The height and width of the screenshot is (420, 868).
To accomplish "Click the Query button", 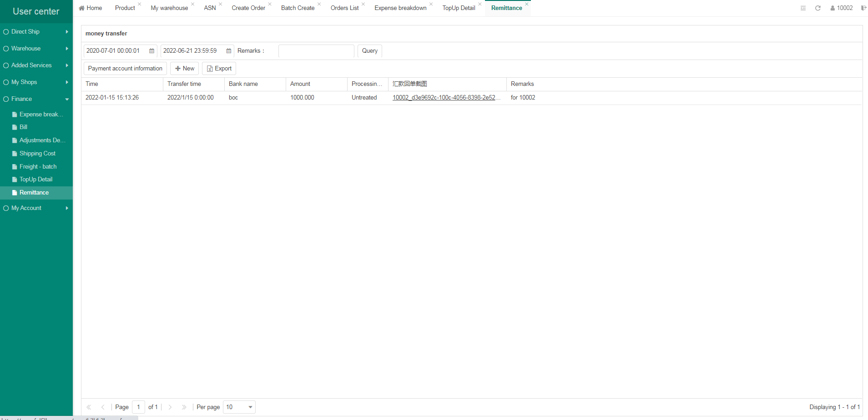I will pyautogui.click(x=370, y=51).
